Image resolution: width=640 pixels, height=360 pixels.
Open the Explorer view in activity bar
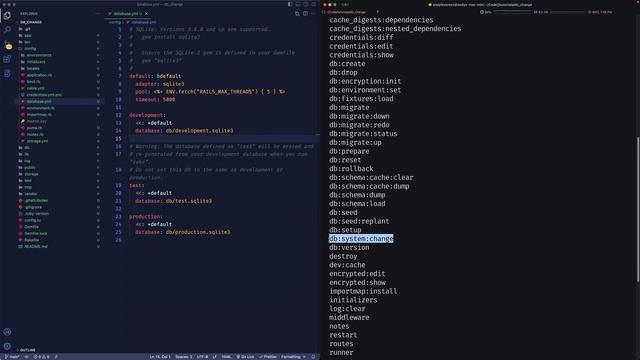click(x=7, y=16)
